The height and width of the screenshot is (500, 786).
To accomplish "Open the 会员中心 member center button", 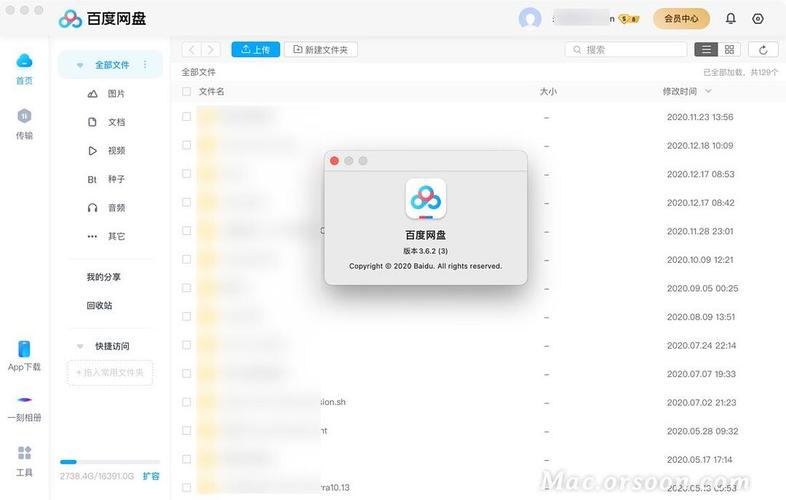I will 681,19.
